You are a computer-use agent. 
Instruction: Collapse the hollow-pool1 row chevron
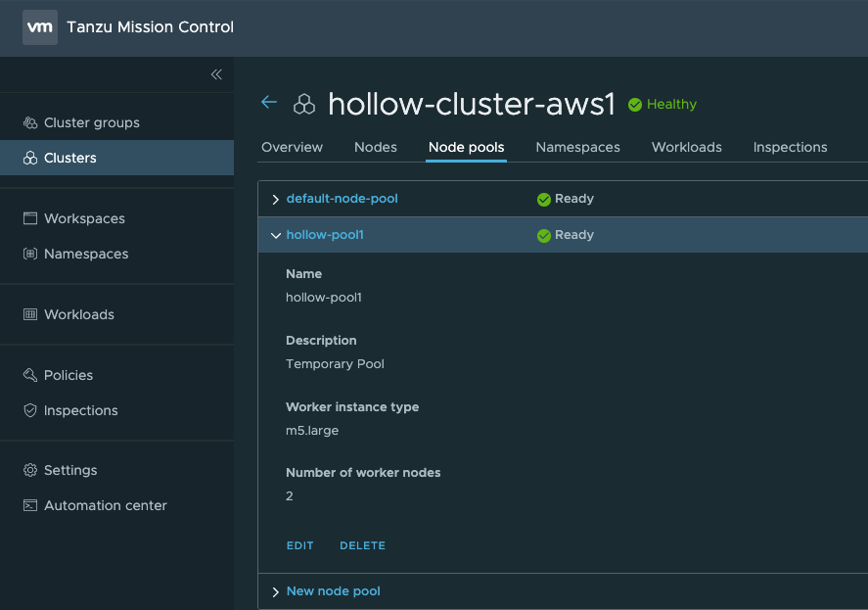coord(275,235)
